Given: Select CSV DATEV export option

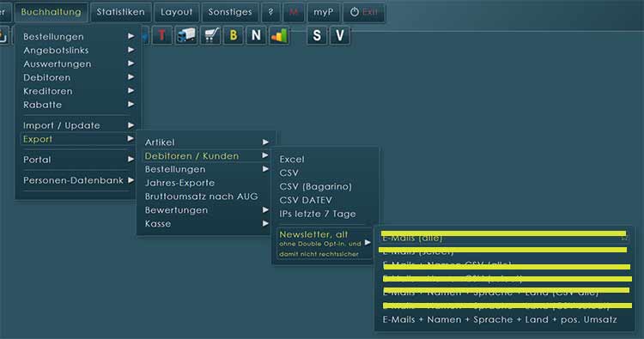Looking at the screenshot, I should pyautogui.click(x=306, y=200).
